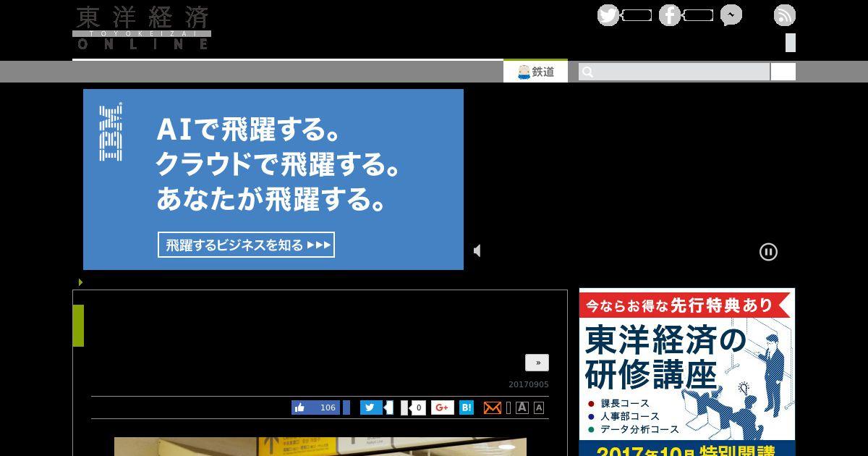The image size is (868, 456).
Task: Mute the ad video speaker icon
Action: (477, 250)
